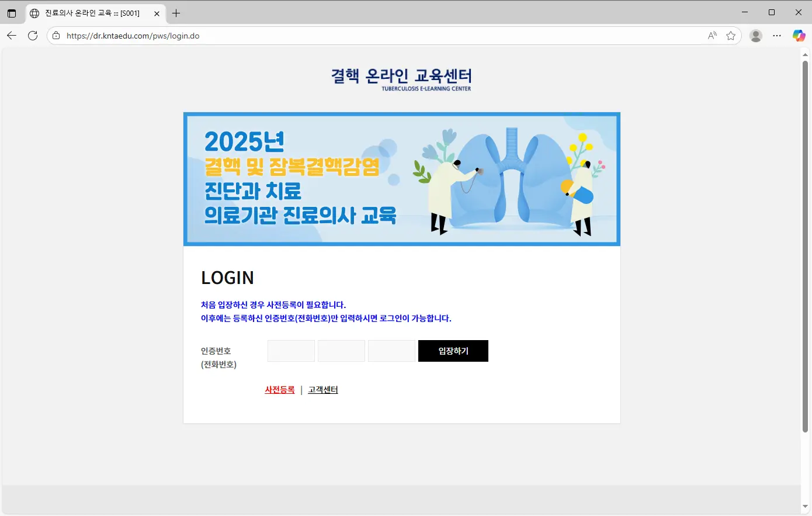Reload the page with refresh icon
This screenshot has height=516, width=812.
click(x=33, y=36)
